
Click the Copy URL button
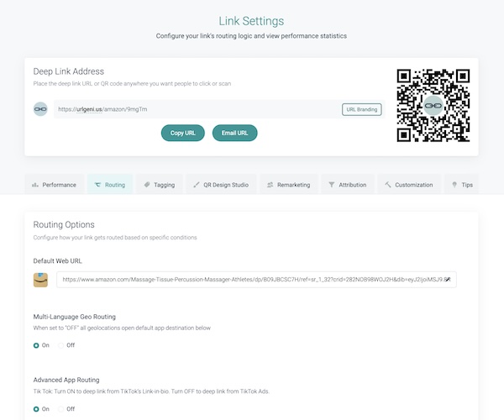click(183, 133)
